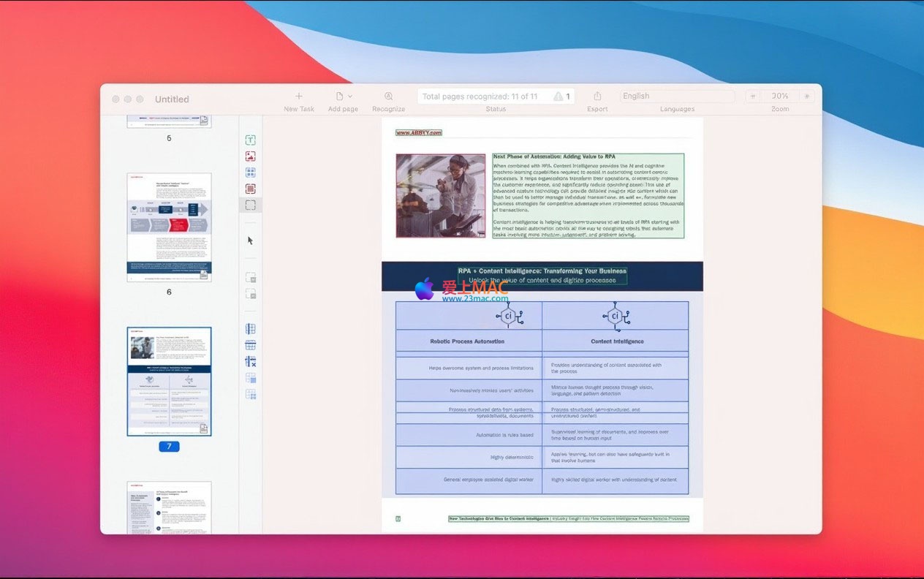Select the Background Picture area tool

250,189
